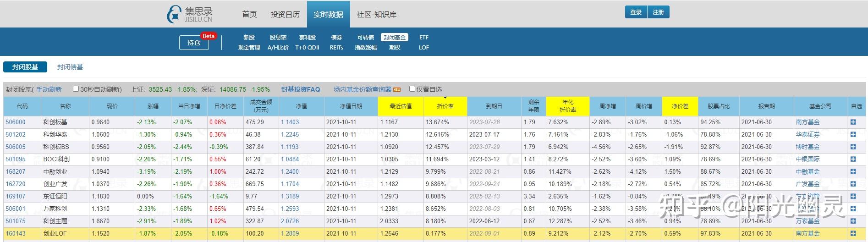Click the Jisilu logo icon
Image resolution: width=868 pixels, height=242 pixels.
tap(175, 14)
